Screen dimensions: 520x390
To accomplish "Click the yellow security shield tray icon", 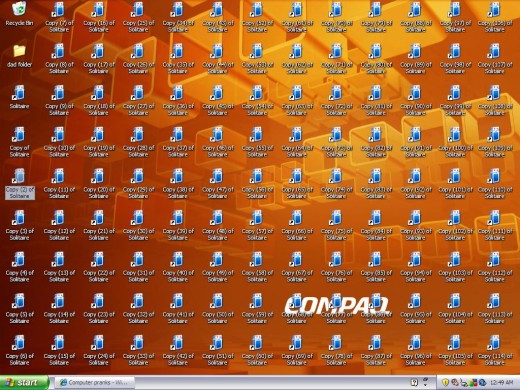I will coord(445,382).
